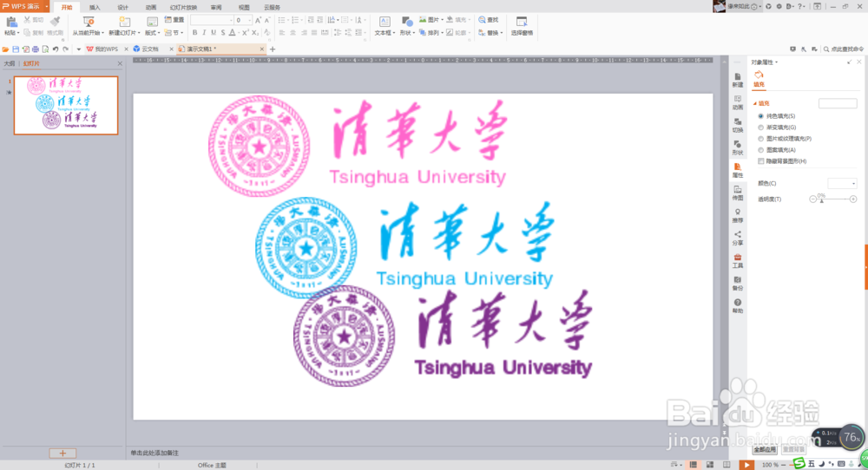Add slide with plus button below thumbnails
The width and height of the screenshot is (868, 470).
(x=62, y=454)
